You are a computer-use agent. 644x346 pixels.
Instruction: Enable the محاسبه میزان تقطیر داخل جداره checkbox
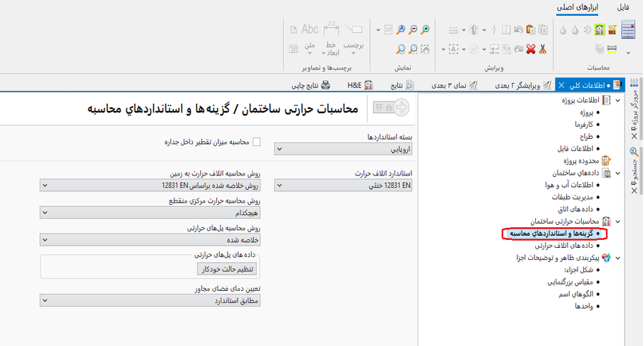click(256, 142)
